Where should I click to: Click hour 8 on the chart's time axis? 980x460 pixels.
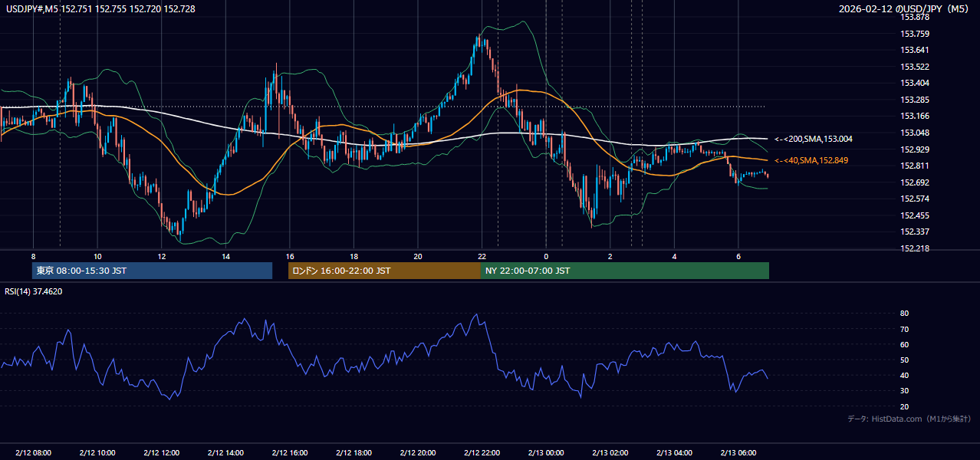click(x=33, y=256)
